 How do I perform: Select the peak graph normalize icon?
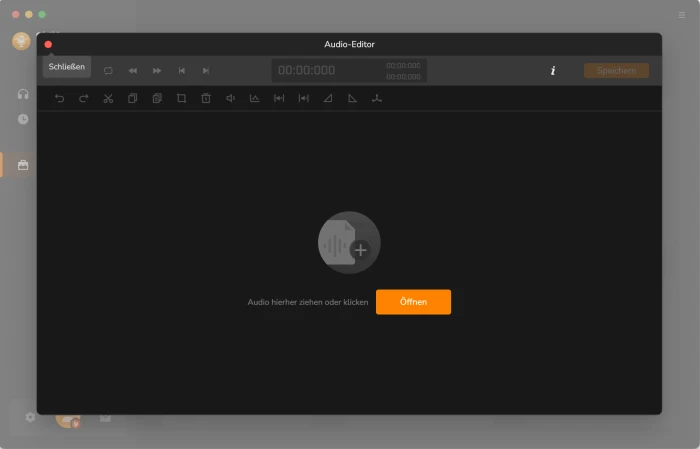(x=254, y=98)
